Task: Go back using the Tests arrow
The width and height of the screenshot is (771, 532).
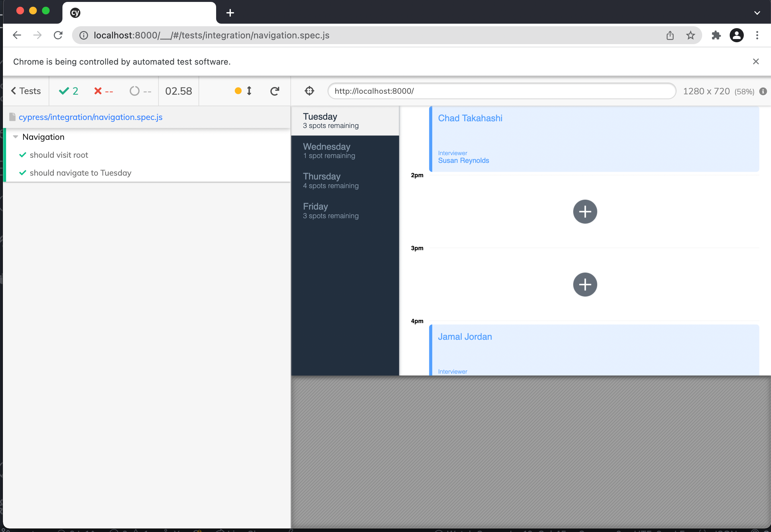Action: click(26, 91)
